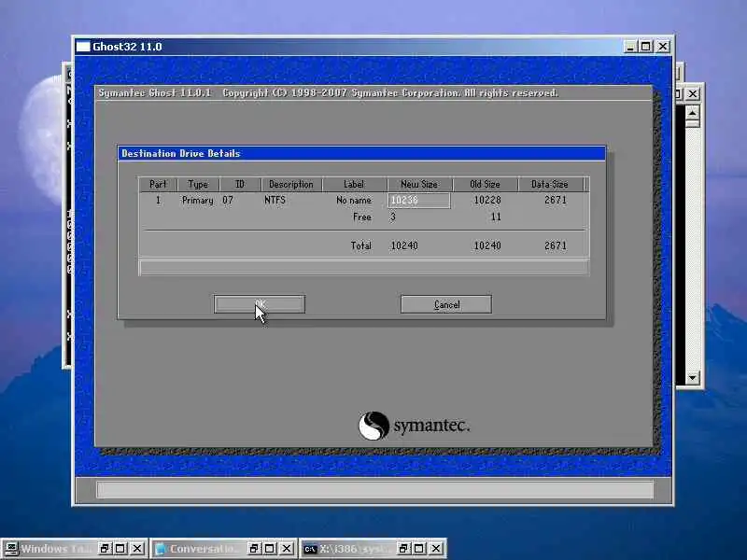Close the Ghost32 11.0 window
The height and width of the screenshot is (560, 747).
tap(663, 46)
